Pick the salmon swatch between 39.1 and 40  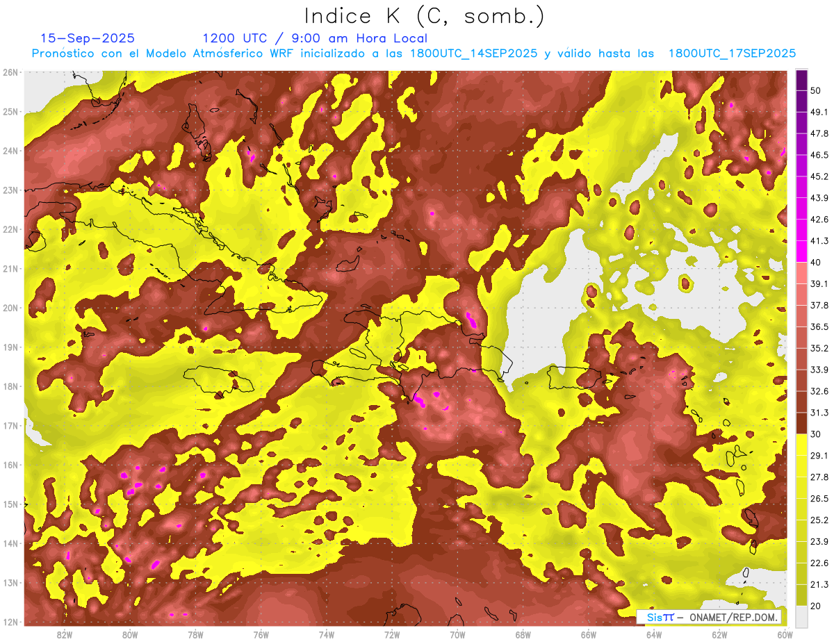click(801, 273)
